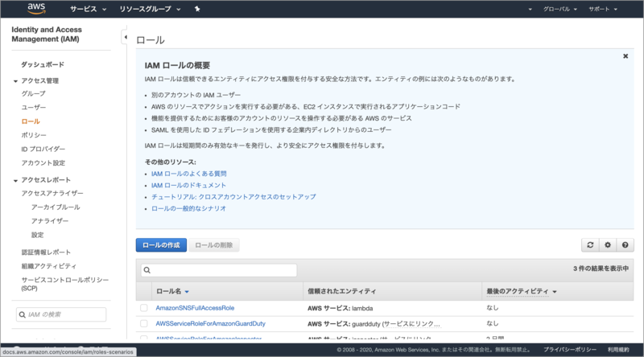This screenshot has height=357, width=644.
Task: Open table settings gear icon
Action: (x=608, y=245)
